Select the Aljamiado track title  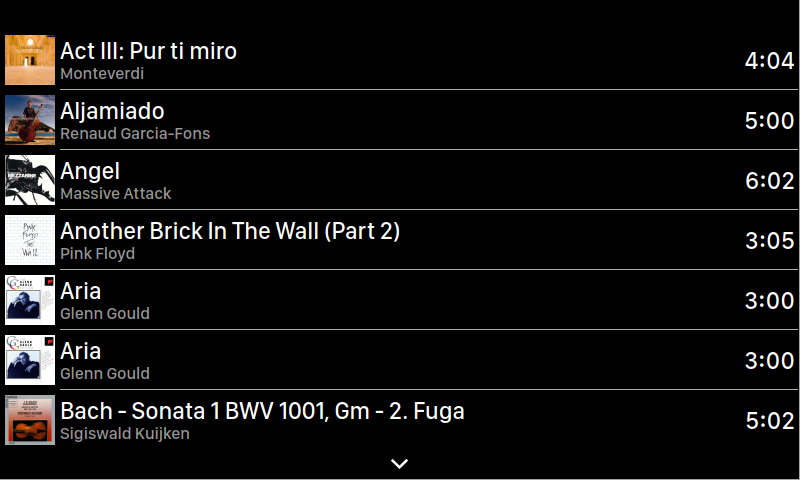(x=112, y=111)
